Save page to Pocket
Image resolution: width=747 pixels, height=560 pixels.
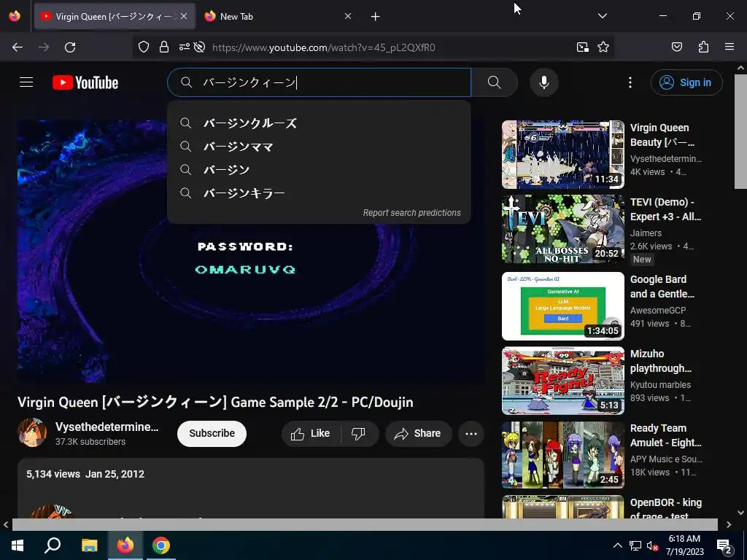[x=677, y=47]
